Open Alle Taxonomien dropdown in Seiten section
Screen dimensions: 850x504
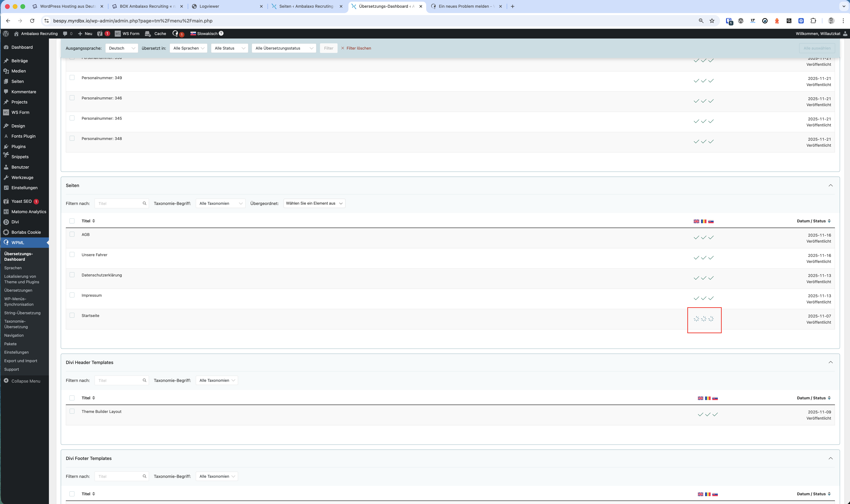(220, 203)
